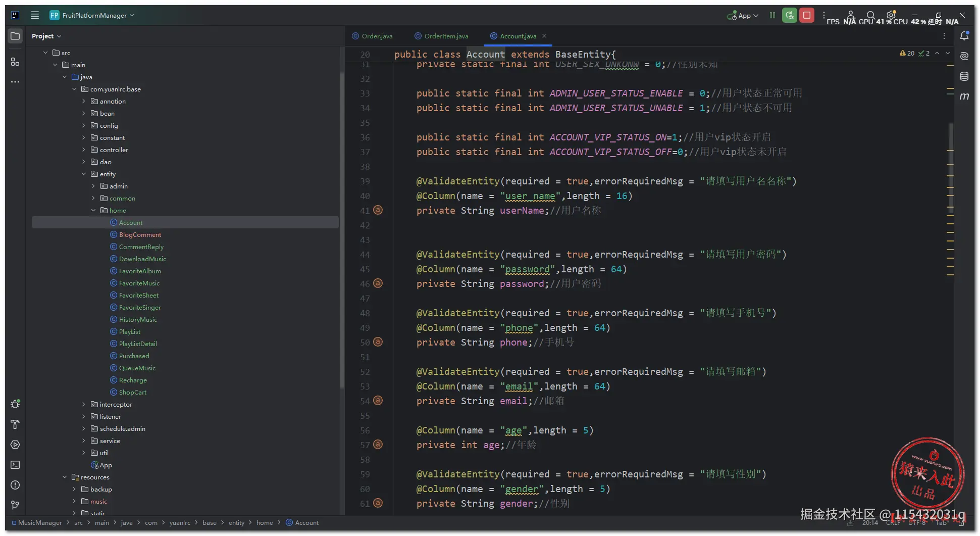Click yuanlrc breadcrumb segment

point(180,522)
